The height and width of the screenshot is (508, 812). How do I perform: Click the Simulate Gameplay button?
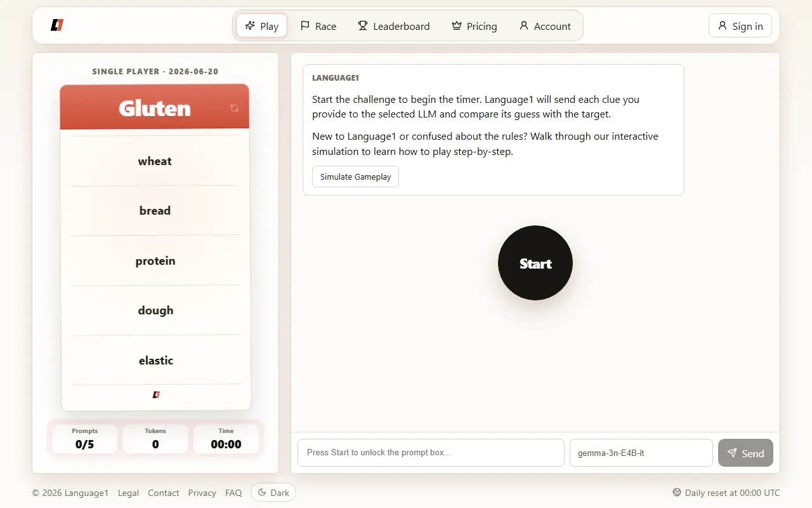(355, 177)
